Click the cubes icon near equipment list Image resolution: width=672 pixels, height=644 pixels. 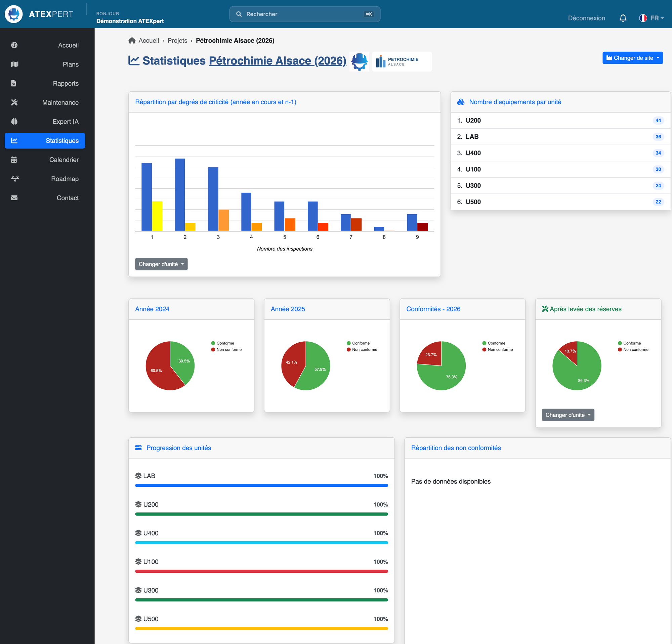pyautogui.click(x=460, y=102)
